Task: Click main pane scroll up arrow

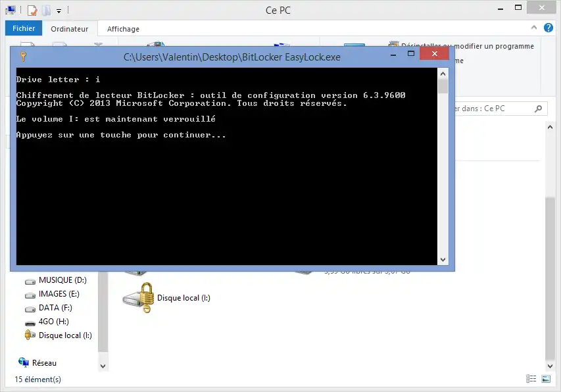Action: coord(550,127)
